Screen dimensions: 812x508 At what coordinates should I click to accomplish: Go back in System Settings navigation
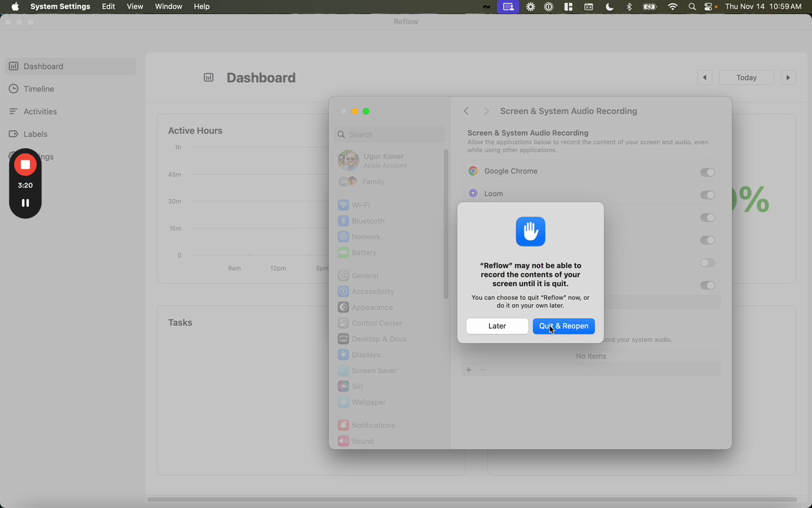(x=467, y=111)
